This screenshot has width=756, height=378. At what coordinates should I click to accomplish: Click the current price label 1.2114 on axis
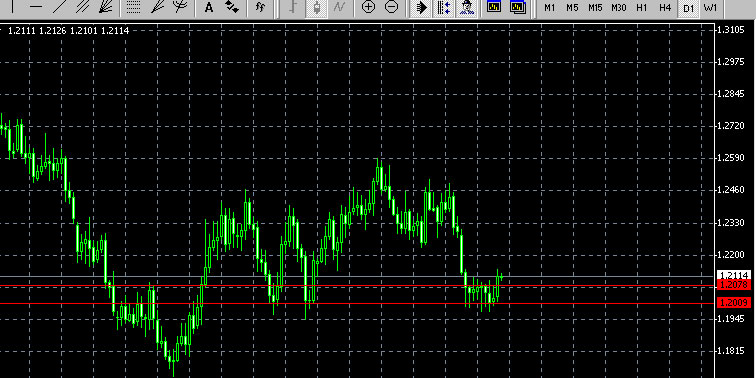(734, 275)
